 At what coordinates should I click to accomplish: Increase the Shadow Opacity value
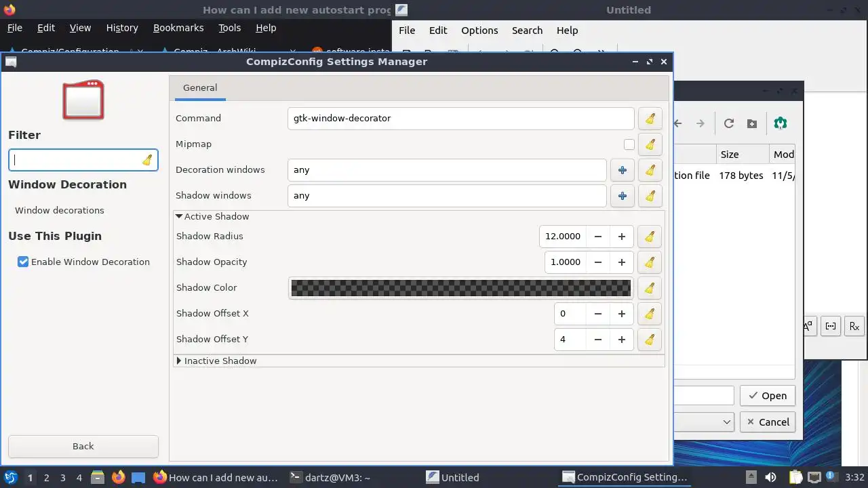pyautogui.click(x=622, y=262)
